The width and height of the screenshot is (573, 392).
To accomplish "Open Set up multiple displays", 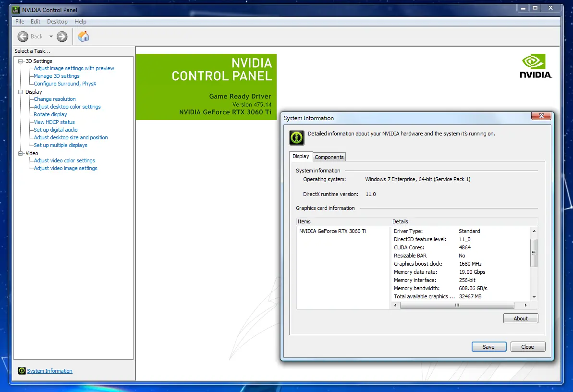I will pyautogui.click(x=61, y=145).
